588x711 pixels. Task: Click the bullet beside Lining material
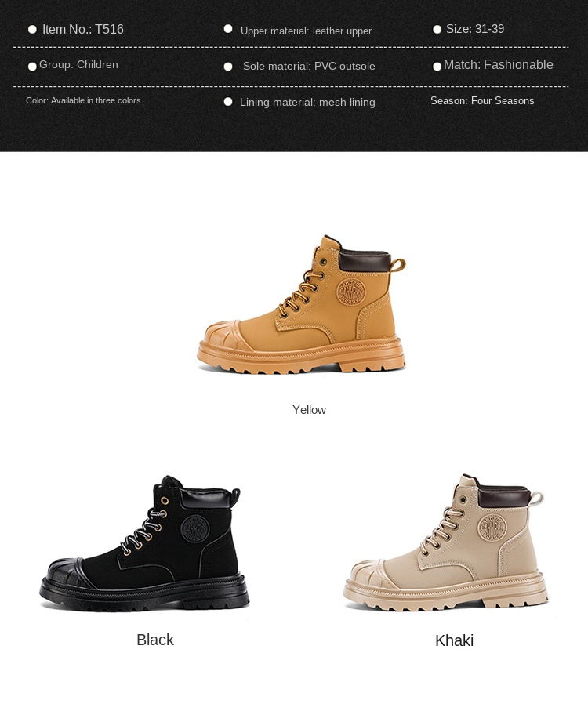pyautogui.click(x=228, y=102)
